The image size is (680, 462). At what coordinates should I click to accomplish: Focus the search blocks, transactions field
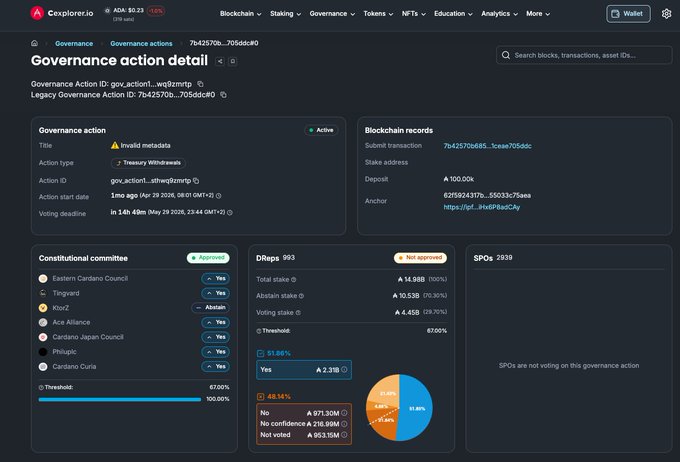pos(584,55)
